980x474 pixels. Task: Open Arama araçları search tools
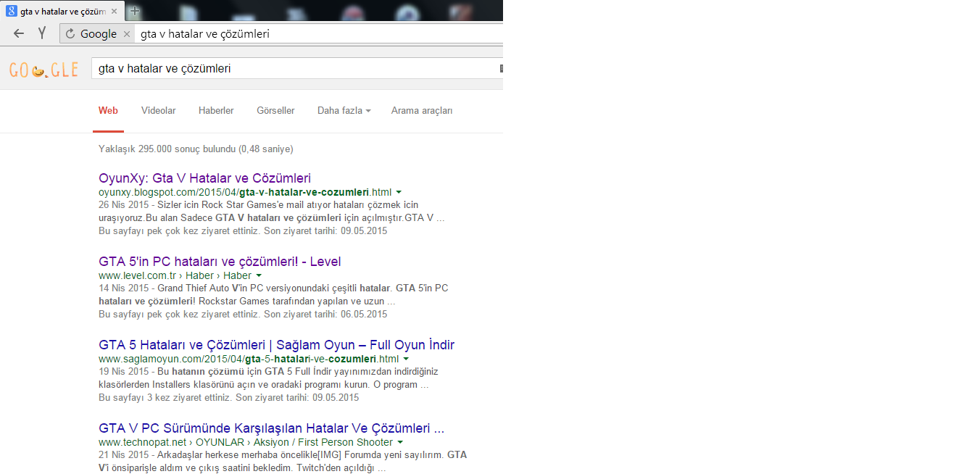[x=421, y=111]
